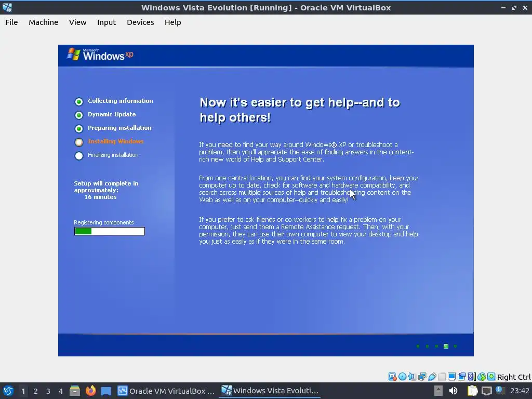The height and width of the screenshot is (399, 532).
Task: Click the highlighted square slide indicator
Action: [446, 347]
